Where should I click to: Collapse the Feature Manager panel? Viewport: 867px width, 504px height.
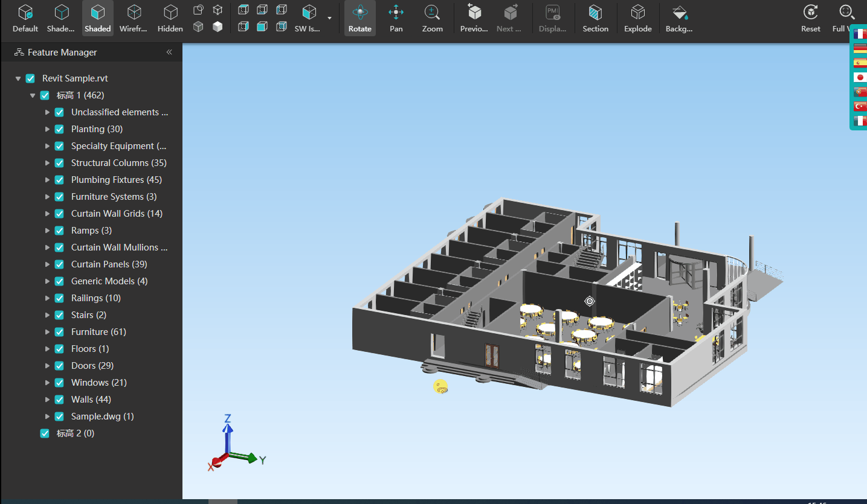click(169, 53)
